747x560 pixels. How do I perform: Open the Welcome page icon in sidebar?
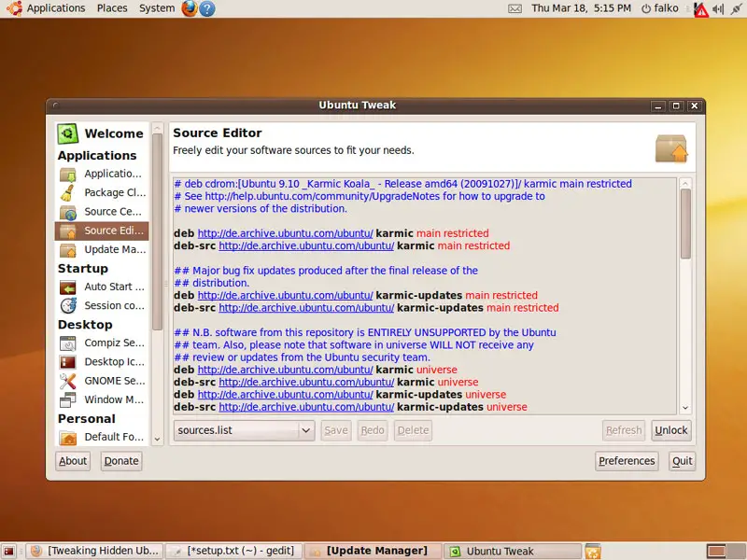(67, 133)
